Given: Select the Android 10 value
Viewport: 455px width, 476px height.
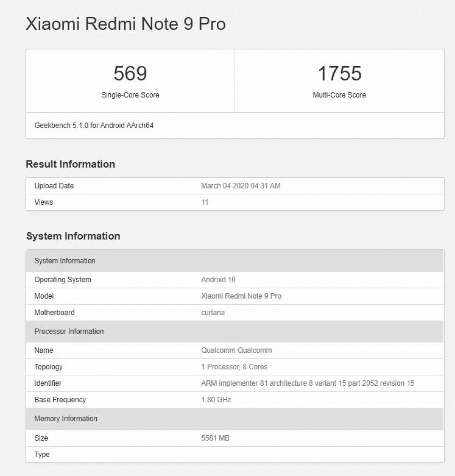Looking at the screenshot, I should 219,280.
